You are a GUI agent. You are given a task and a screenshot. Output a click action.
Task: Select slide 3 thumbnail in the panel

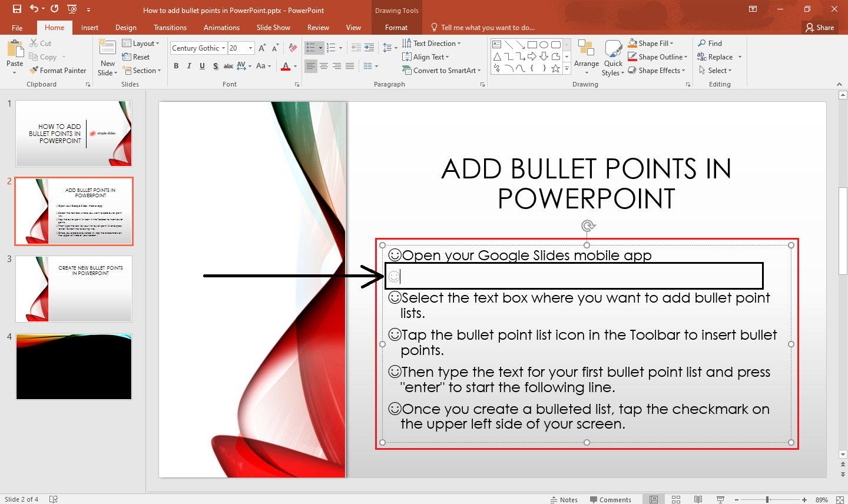tap(74, 289)
